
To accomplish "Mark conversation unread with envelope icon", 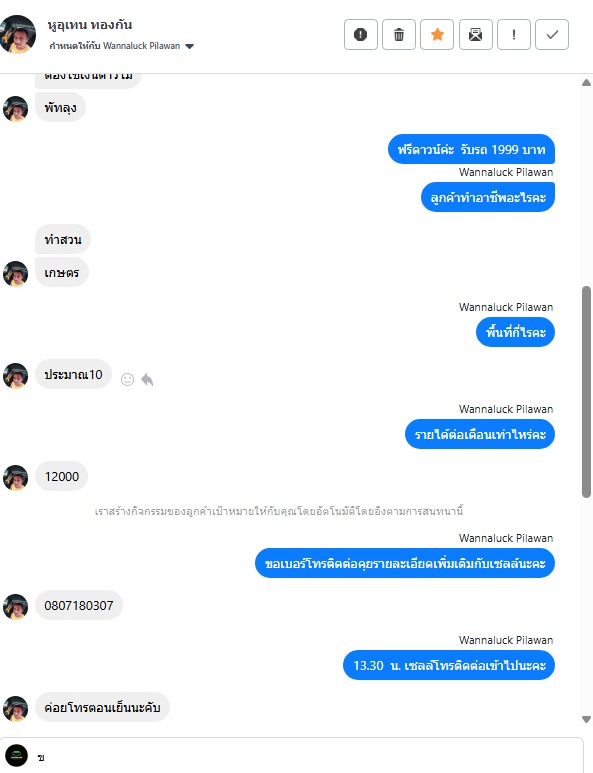I will click(x=476, y=35).
